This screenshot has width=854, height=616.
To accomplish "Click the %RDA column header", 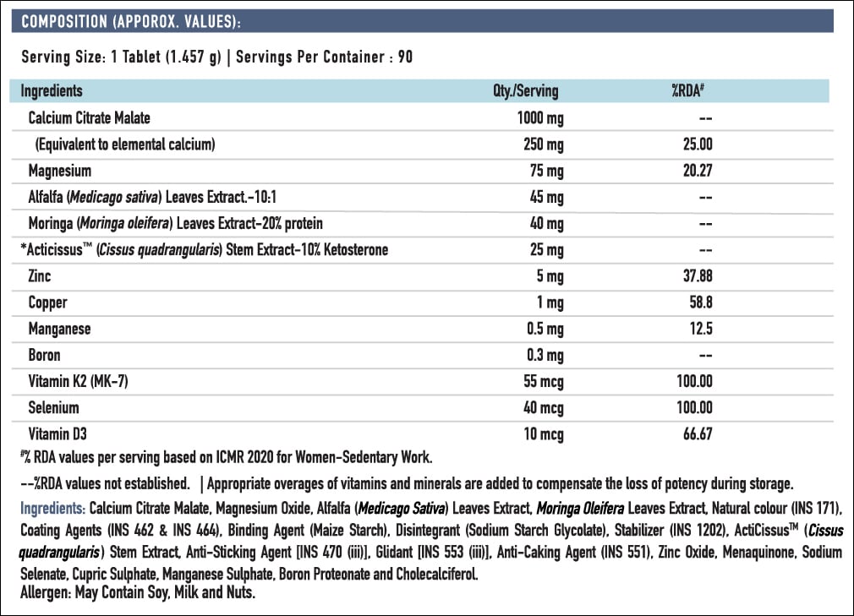I will tap(687, 91).
